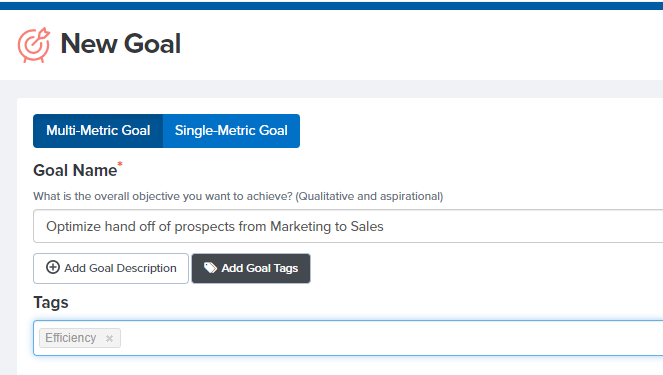Remove the Efficiency tag using its x
The height and width of the screenshot is (375, 663).
pyautogui.click(x=110, y=338)
